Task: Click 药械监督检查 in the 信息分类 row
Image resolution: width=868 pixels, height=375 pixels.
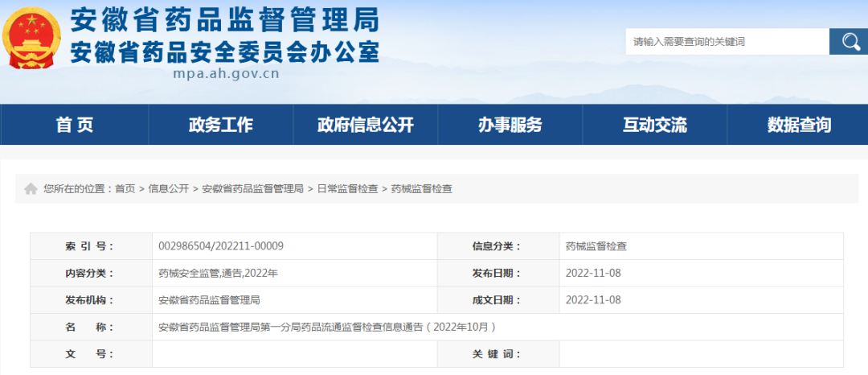Action: point(596,246)
